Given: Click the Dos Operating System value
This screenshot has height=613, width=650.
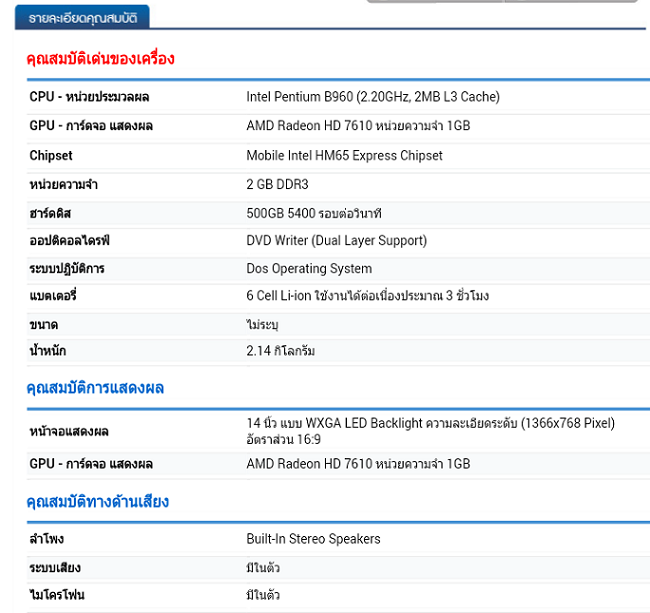Looking at the screenshot, I should (x=309, y=269).
